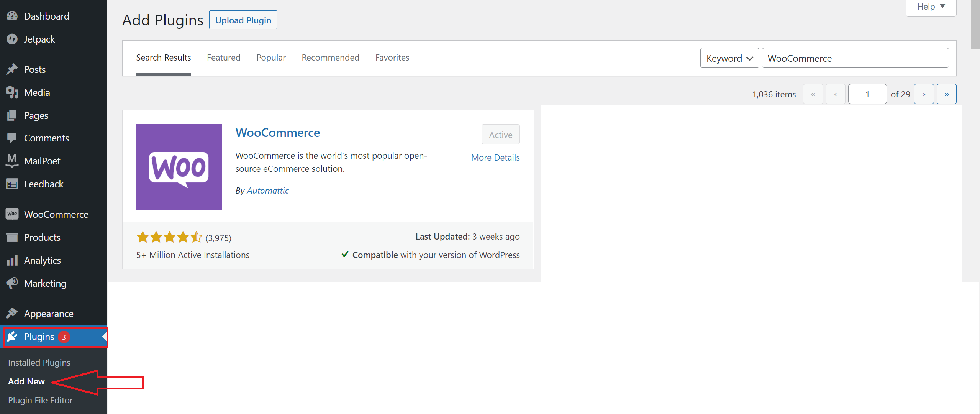
Task: Click the green compatibility checkmark icon
Action: [x=345, y=254]
